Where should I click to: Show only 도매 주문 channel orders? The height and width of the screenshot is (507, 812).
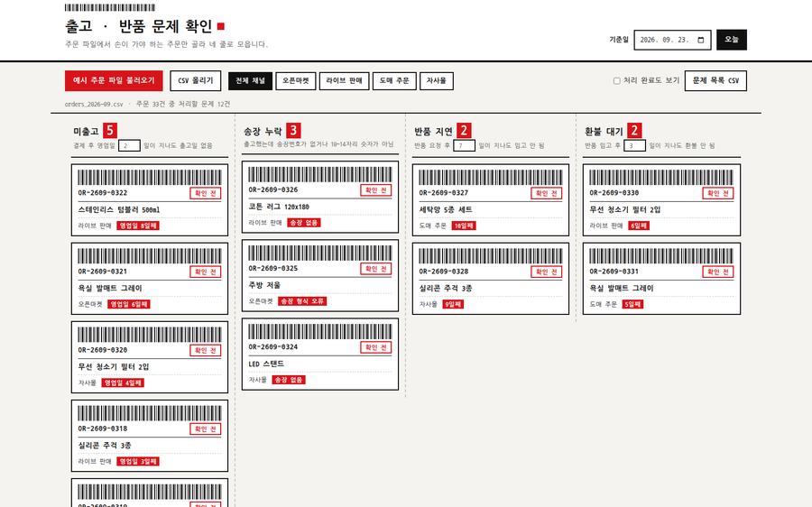point(394,81)
